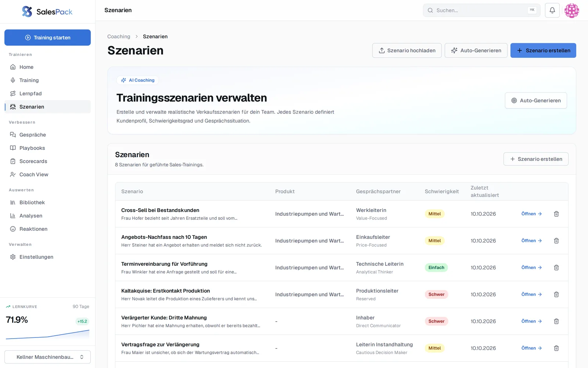Open Reaktionen section
This screenshot has width=588, height=368.
[x=47, y=229]
